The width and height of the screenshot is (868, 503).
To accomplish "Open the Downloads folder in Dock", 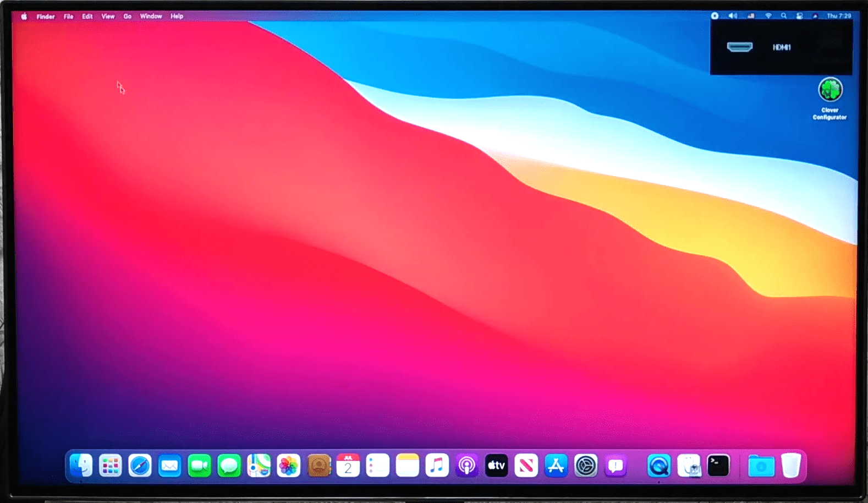I will point(761,466).
